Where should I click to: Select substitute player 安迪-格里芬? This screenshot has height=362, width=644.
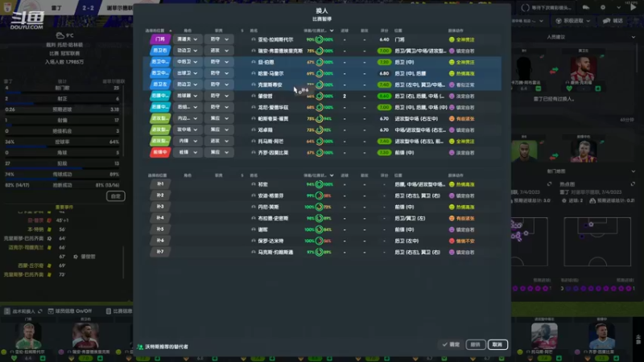[270, 195]
